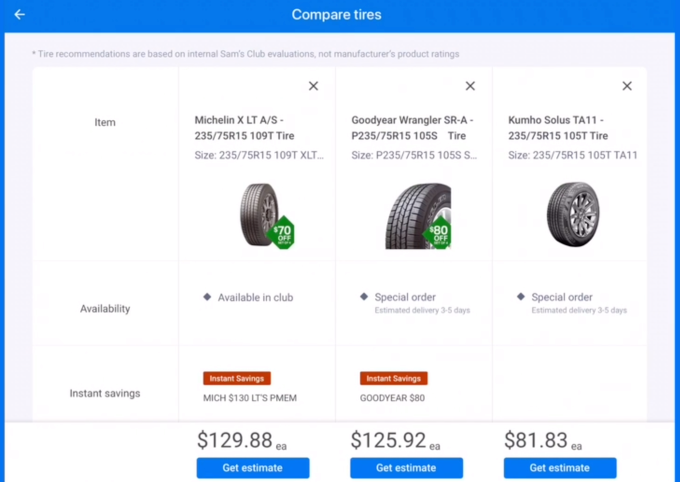This screenshot has width=680, height=482.
Task: Click the $80 off badge on Goodyear
Action: click(x=439, y=234)
